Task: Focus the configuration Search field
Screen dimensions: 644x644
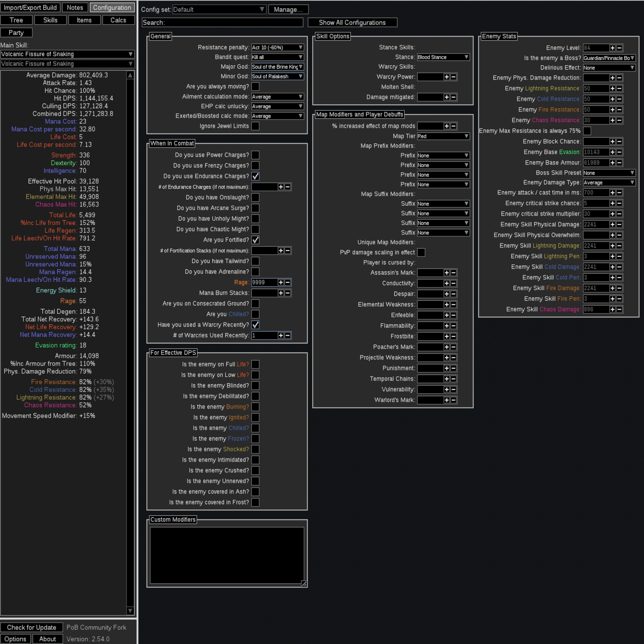Action: pyautogui.click(x=222, y=23)
